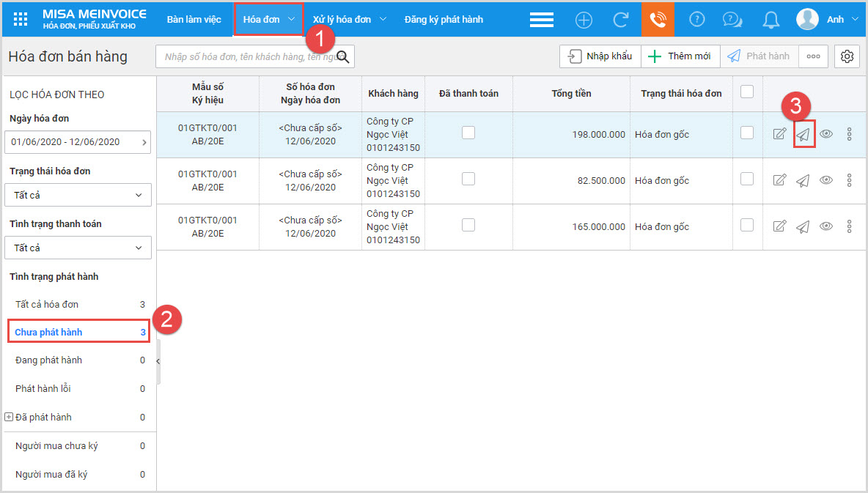Viewport: 868px width, 493px height.
Task: Click the Thêm mới button
Action: tap(680, 56)
